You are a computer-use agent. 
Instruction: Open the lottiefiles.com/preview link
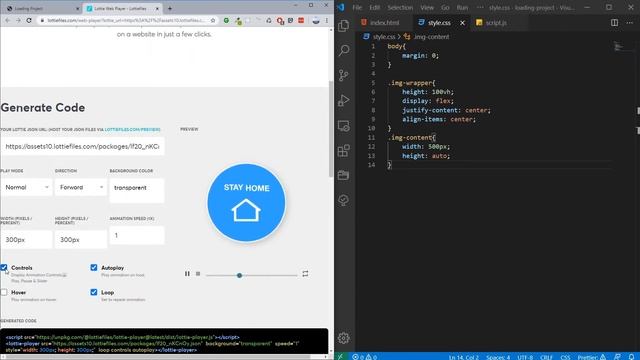133,129
